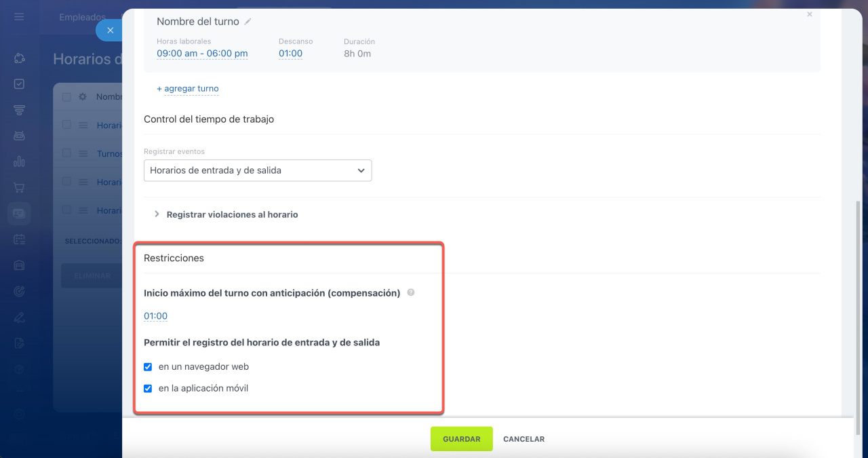The height and width of the screenshot is (458, 868).
Task: Switch to the Empleados tab
Action: 83,17
